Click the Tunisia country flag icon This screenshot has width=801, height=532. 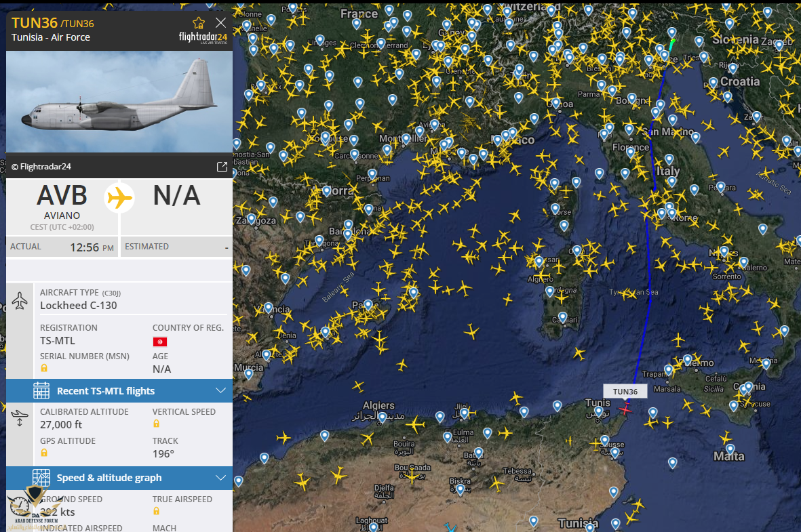160,342
